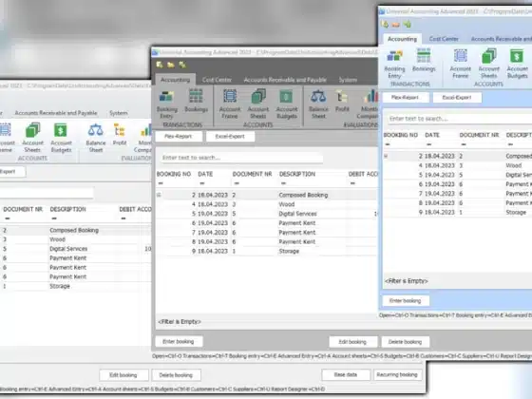Sort by Date column in right window
This screenshot has width=532, height=399.
tap(432, 135)
